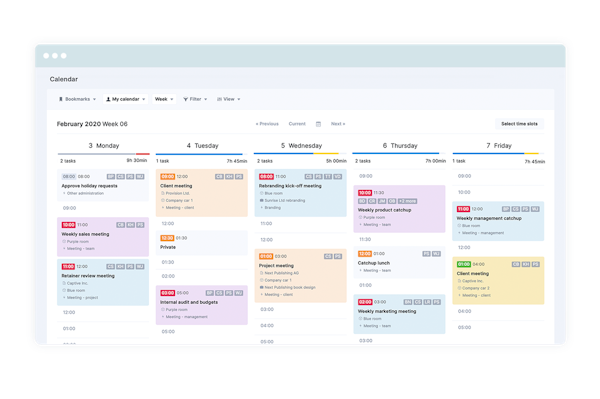Click Monday's workload progress bar
The height and width of the screenshot is (399, 600).
103,154
